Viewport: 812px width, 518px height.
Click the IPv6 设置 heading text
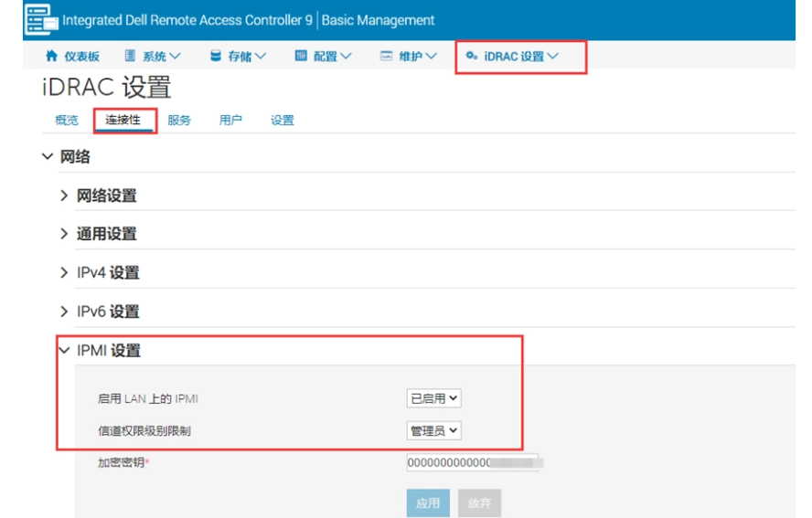tap(108, 312)
